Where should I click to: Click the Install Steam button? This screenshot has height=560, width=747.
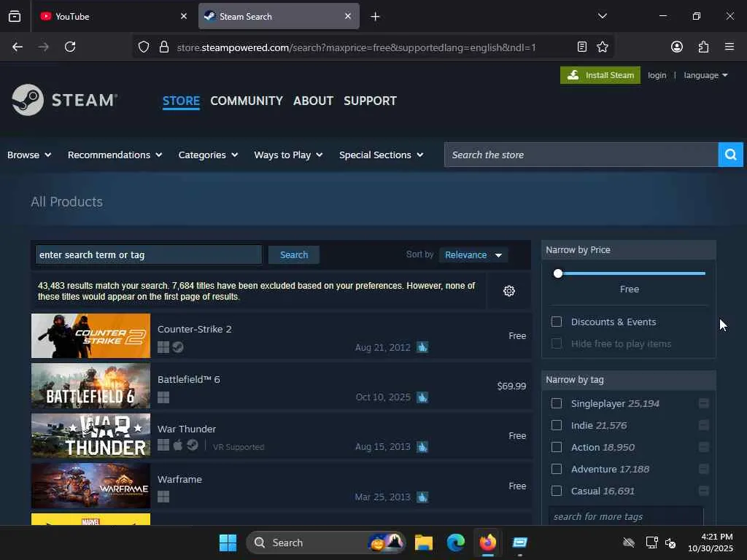click(x=600, y=75)
